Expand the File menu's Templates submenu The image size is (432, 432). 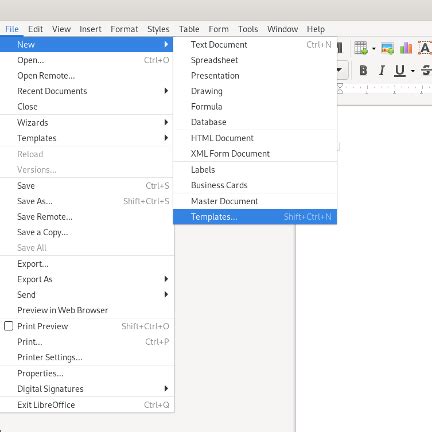pos(86,138)
